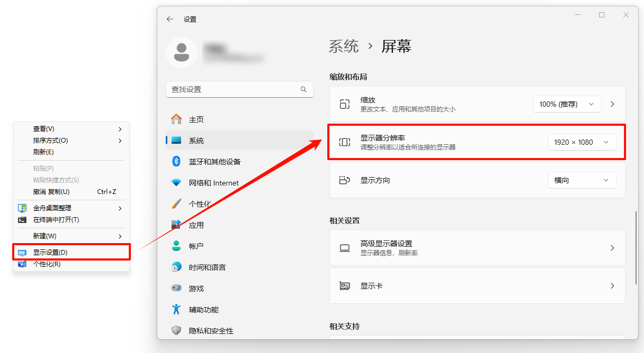
Task: Open the 100% (推荐) scaling dropdown
Action: tap(567, 104)
